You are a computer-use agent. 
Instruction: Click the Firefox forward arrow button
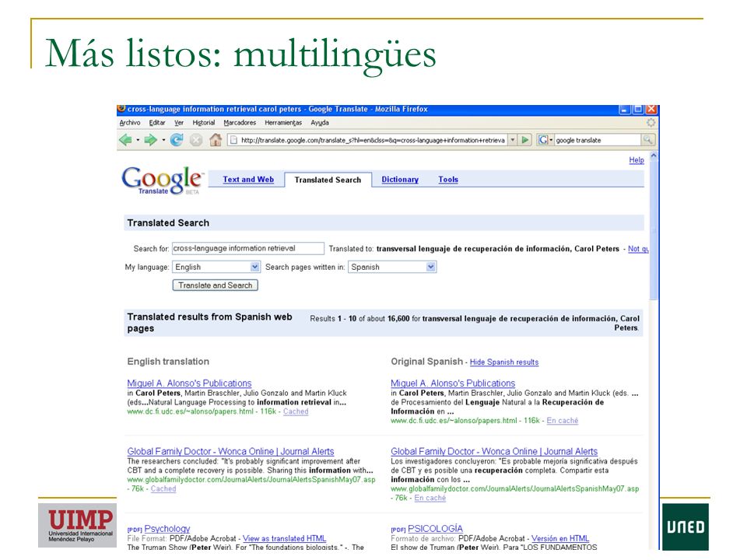coord(150,140)
